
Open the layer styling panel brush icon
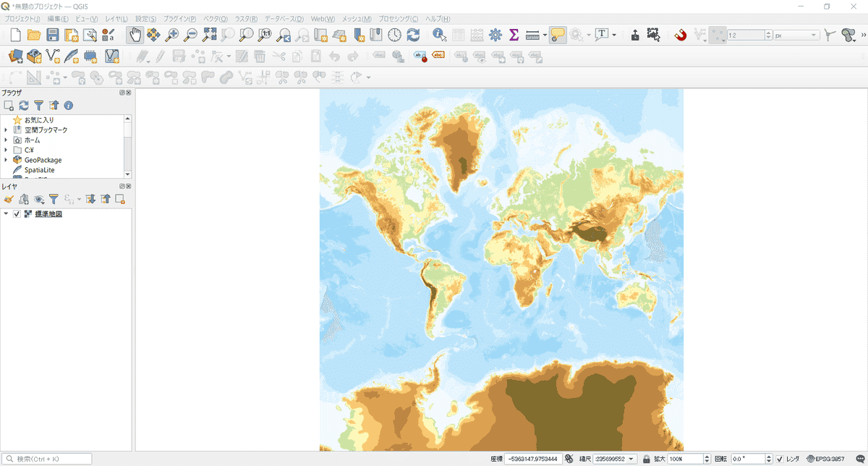coord(9,199)
